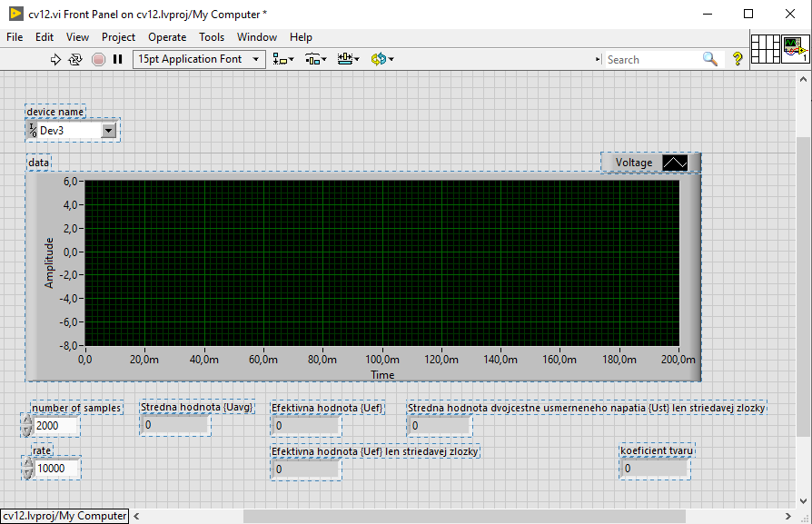
Task: Click the Efektivna hodnota len striedavej zlozky indicator
Action: tap(305, 470)
